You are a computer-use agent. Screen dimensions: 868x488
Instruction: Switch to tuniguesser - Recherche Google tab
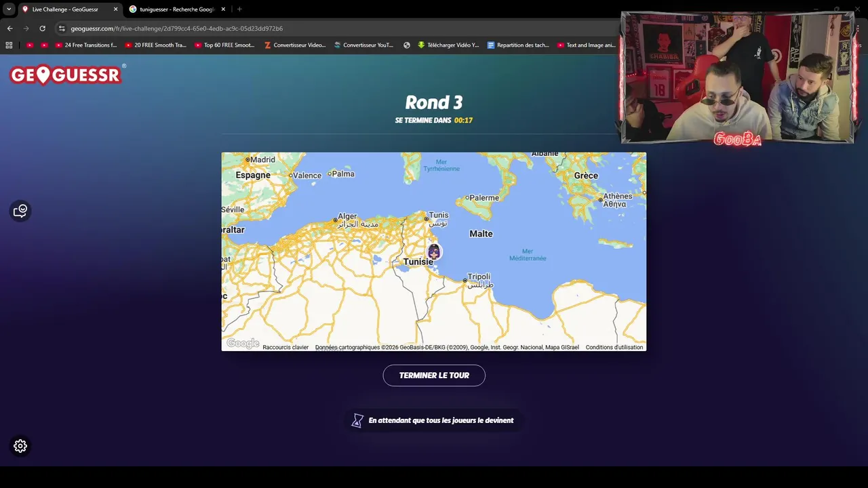(x=177, y=9)
